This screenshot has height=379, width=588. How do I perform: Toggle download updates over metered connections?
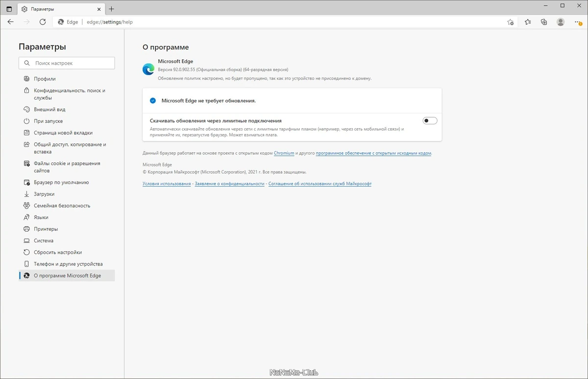[x=430, y=120]
